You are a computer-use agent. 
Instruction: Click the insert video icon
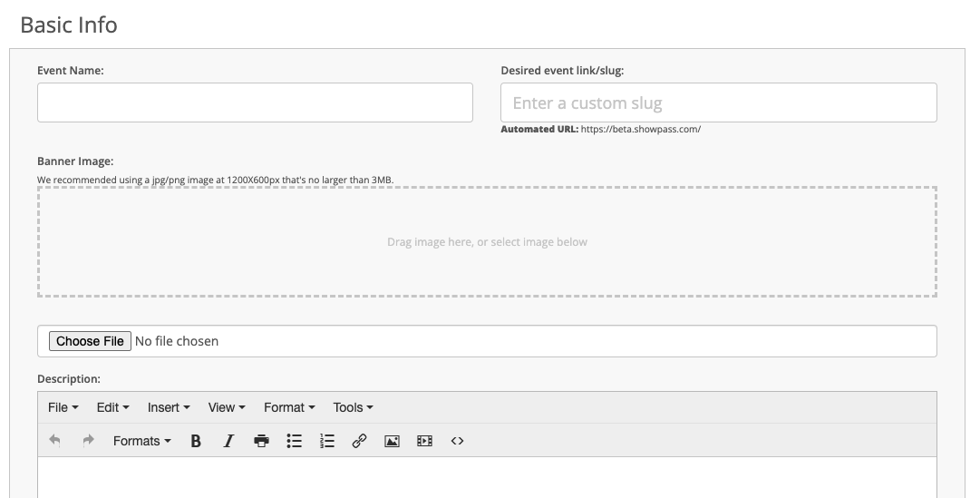(x=424, y=441)
